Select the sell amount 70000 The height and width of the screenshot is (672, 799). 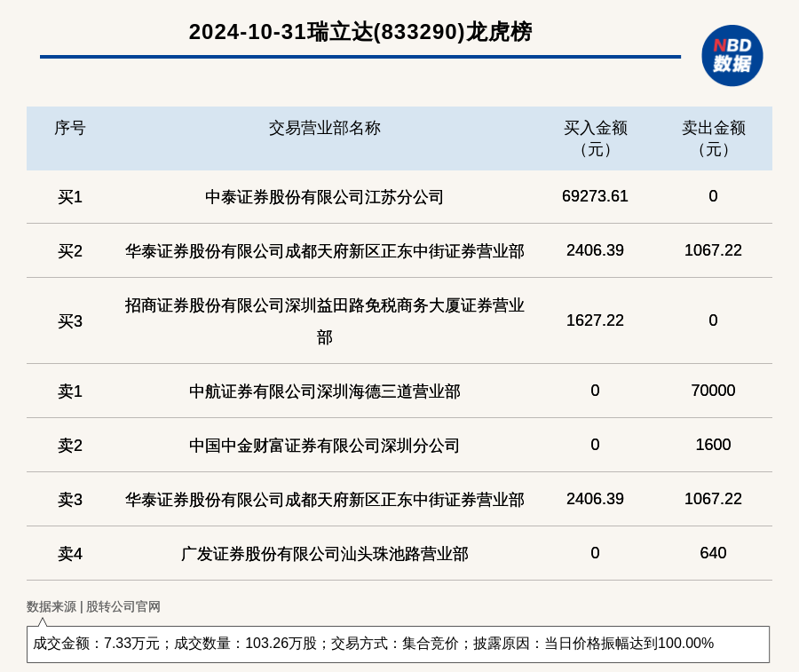point(714,391)
